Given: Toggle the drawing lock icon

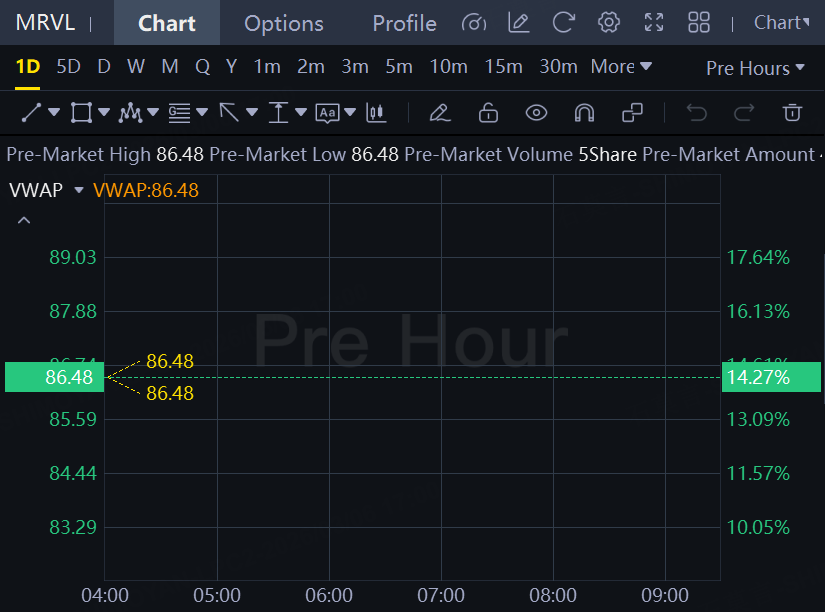Looking at the screenshot, I should click(x=488, y=113).
